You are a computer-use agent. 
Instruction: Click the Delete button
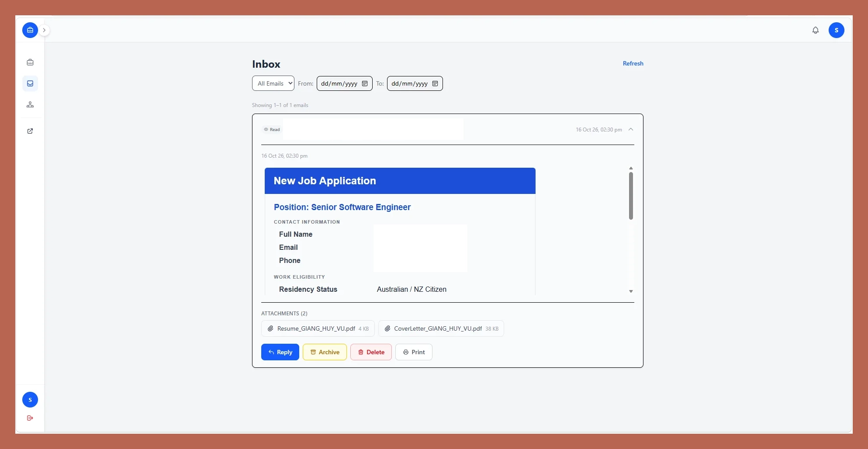coord(371,352)
